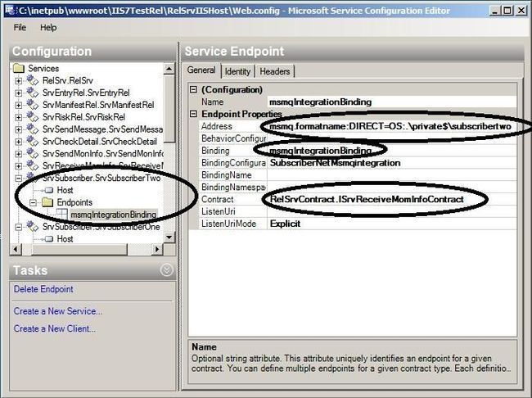
Task: Click the tree horizontal scroll left arrow
Action: point(16,249)
